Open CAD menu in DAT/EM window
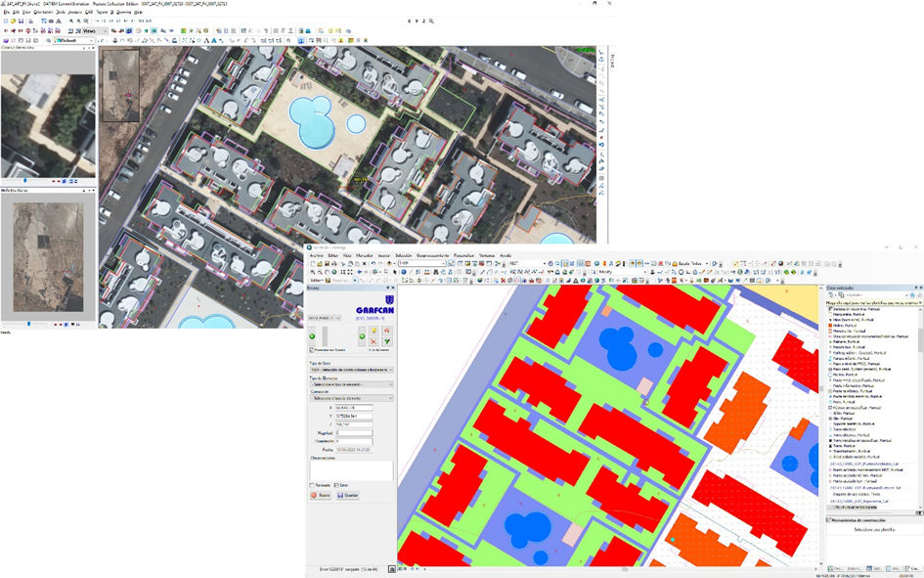The height and width of the screenshot is (578, 924). 88,12
